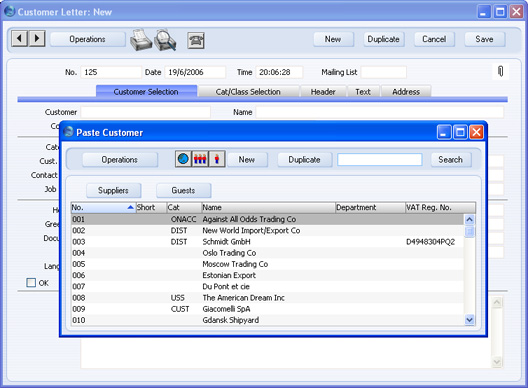The height and width of the screenshot is (388, 528).
Task: Select row Schmidt GmbH
Action: (x=267, y=241)
